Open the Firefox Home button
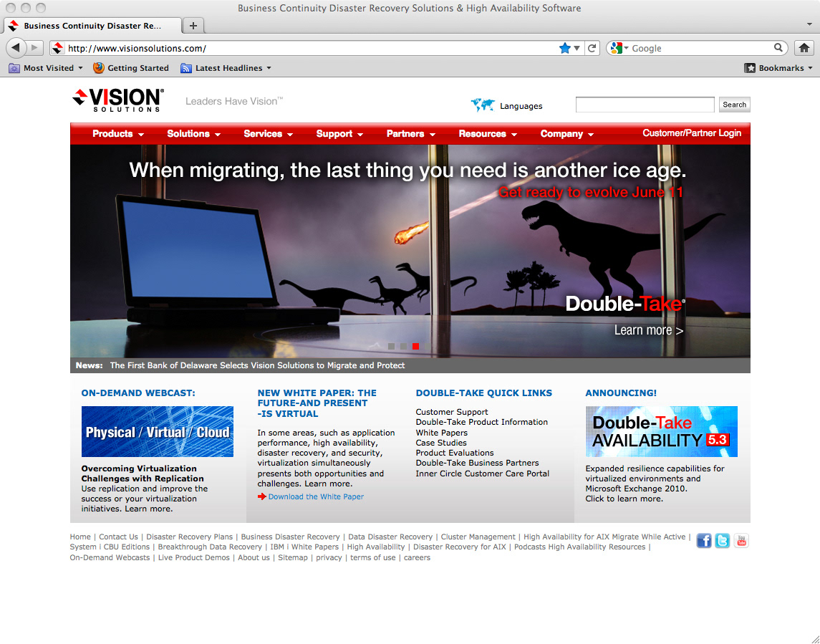This screenshot has height=644, width=820. coord(804,48)
